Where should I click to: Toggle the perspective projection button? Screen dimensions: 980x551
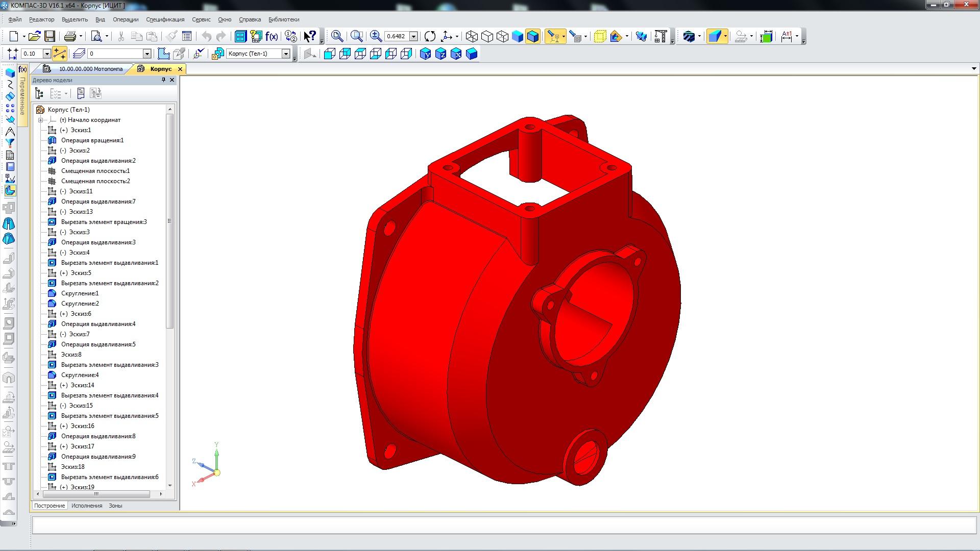(x=600, y=36)
